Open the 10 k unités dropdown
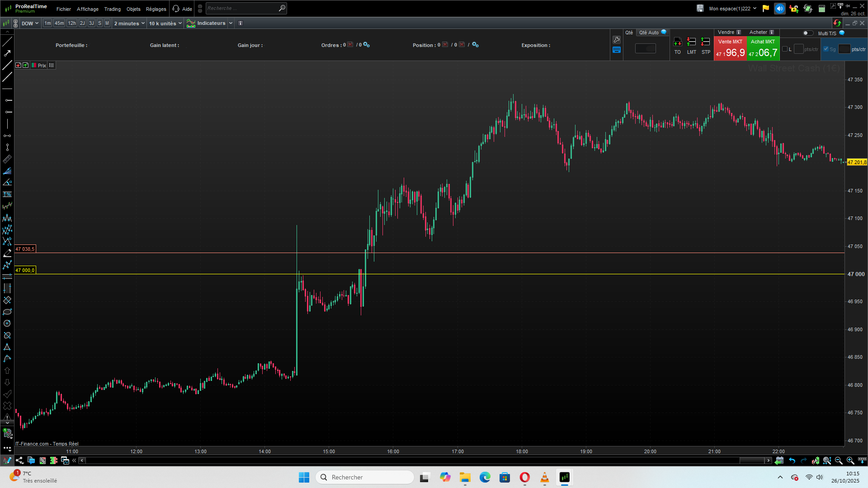Viewport: 868px width, 488px height. pyautogui.click(x=165, y=23)
